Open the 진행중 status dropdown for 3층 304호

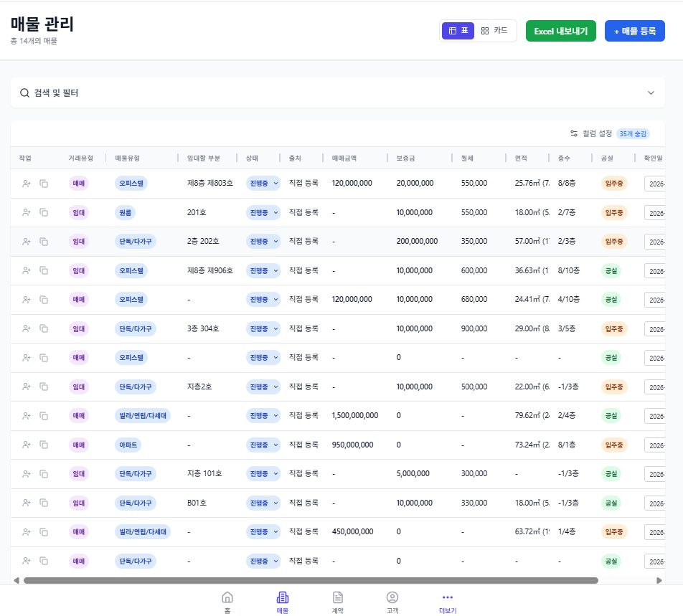tap(263, 328)
